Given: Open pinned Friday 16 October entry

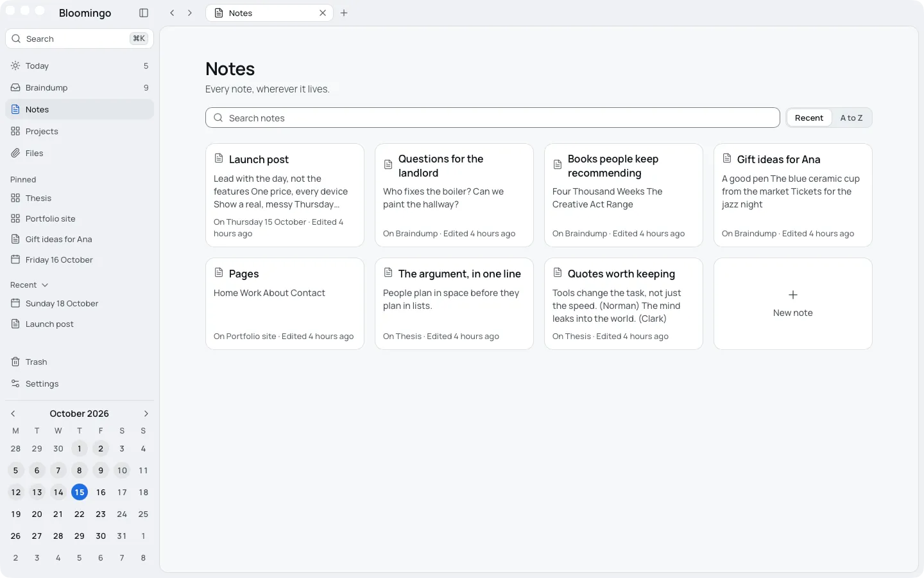Looking at the screenshot, I should pos(80,259).
